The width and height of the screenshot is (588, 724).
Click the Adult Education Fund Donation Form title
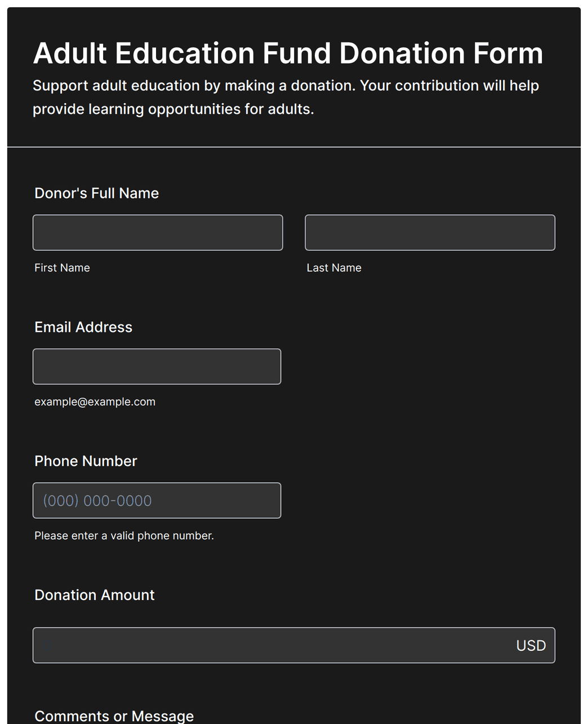288,53
